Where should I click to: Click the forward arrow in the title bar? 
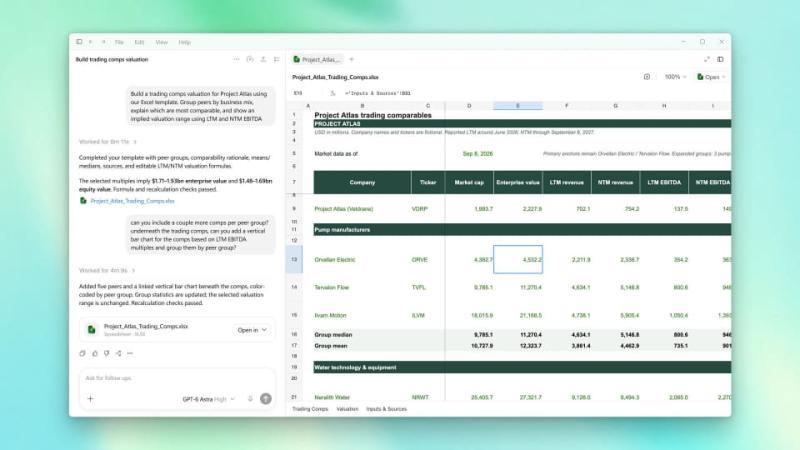coord(103,42)
